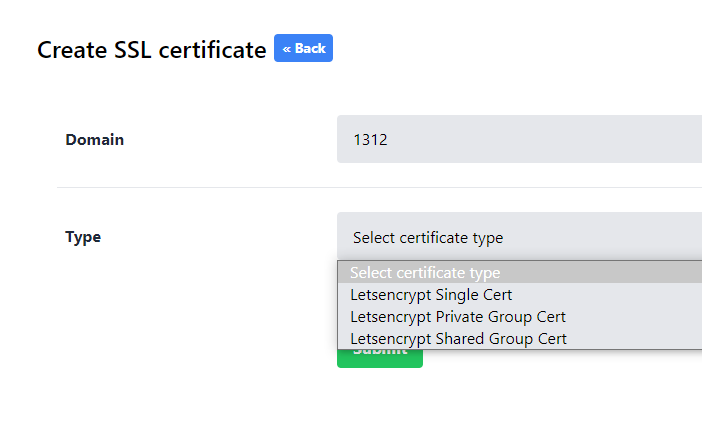Click the Type field label

point(83,237)
